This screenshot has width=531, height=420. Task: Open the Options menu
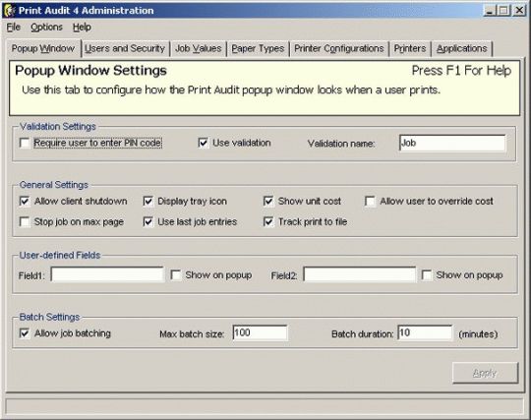tap(47, 28)
